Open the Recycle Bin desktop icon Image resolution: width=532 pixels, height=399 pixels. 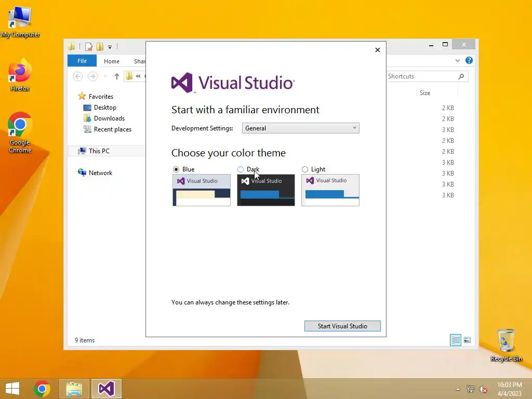click(x=506, y=345)
